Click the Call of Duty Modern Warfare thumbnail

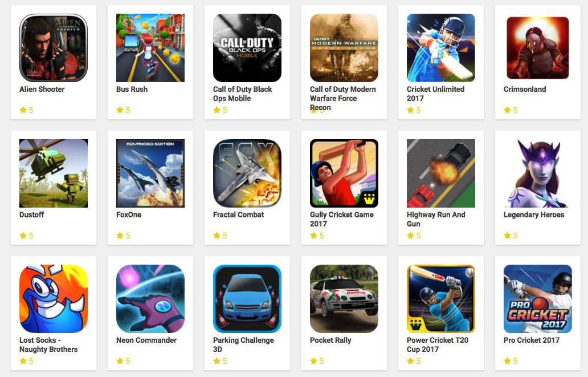pos(344,48)
